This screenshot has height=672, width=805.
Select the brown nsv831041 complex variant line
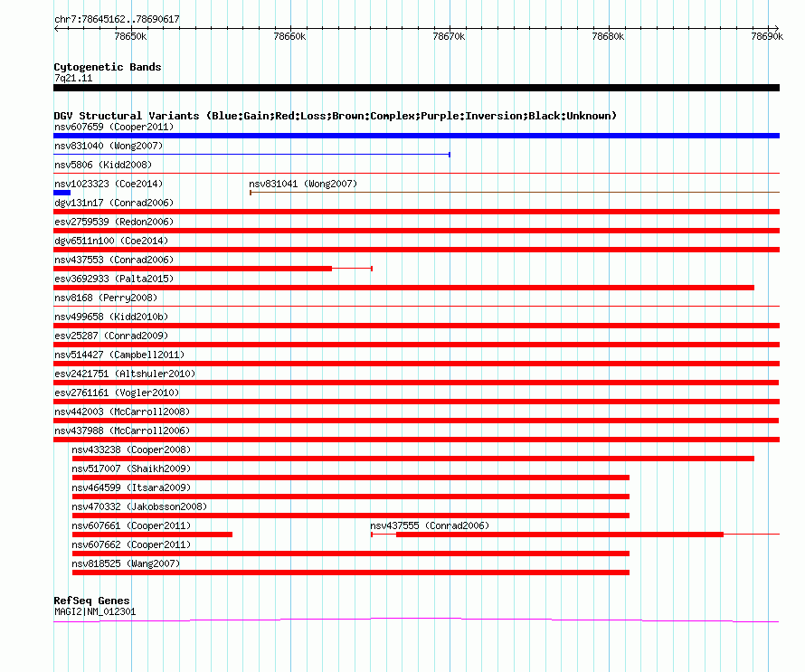coord(515,193)
